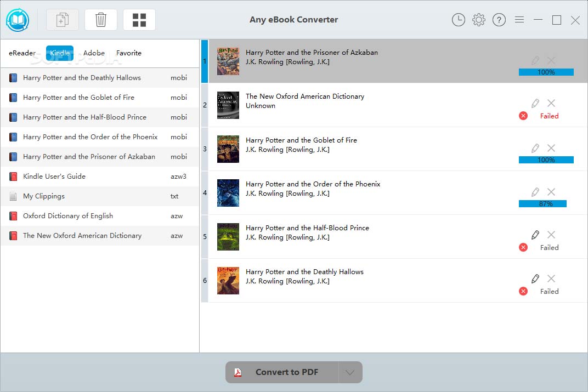Viewport: 588px width, 392px height.
Task: Click the Half-Blood Prince title in the queue
Action: tap(307, 228)
